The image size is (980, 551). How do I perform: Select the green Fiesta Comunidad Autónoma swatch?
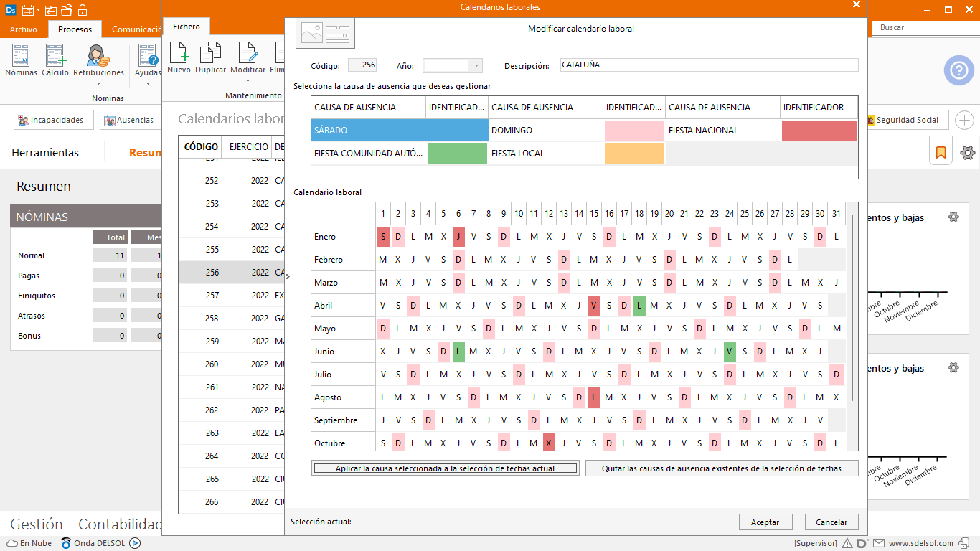pyautogui.click(x=457, y=154)
